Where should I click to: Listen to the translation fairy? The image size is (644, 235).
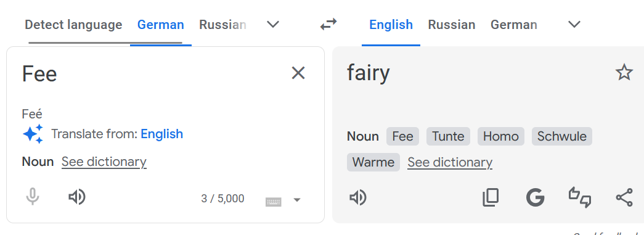pos(357,197)
